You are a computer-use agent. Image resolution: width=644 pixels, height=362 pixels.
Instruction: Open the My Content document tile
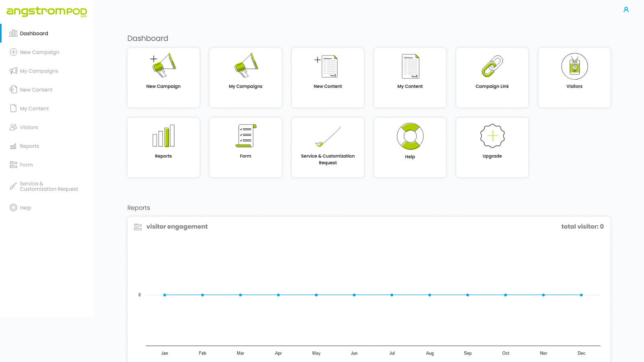410,77
